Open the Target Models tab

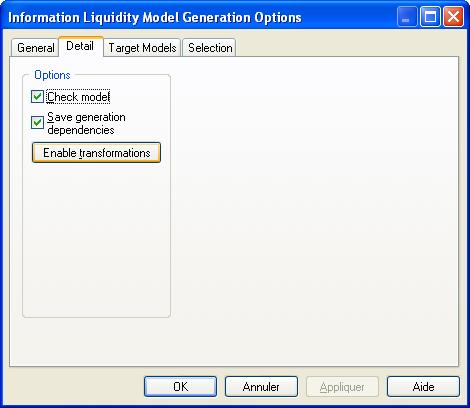point(142,48)
